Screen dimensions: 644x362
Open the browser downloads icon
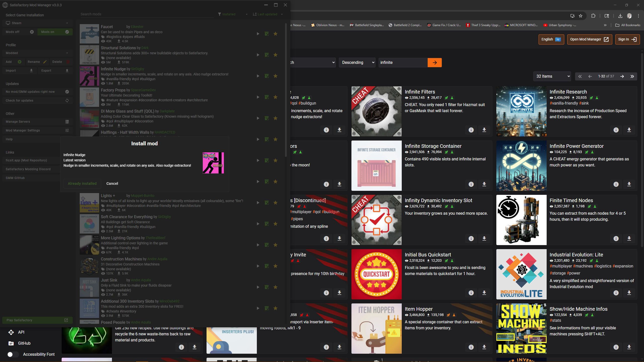tap(620, 16)
